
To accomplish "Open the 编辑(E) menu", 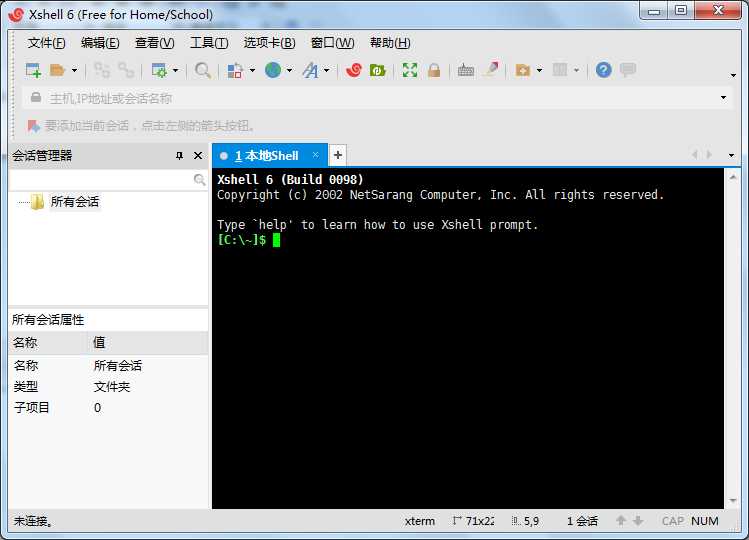I will click(x=100, y=43).
